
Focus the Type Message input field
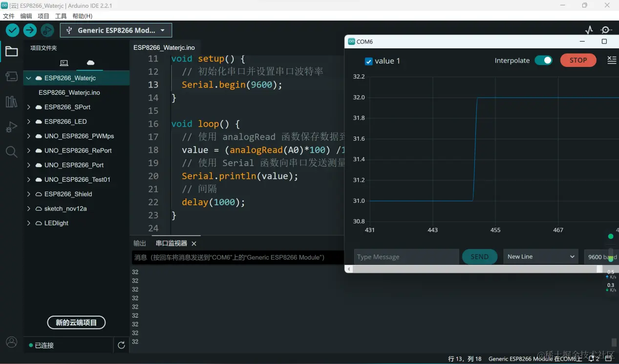click(x=406, y=257)
